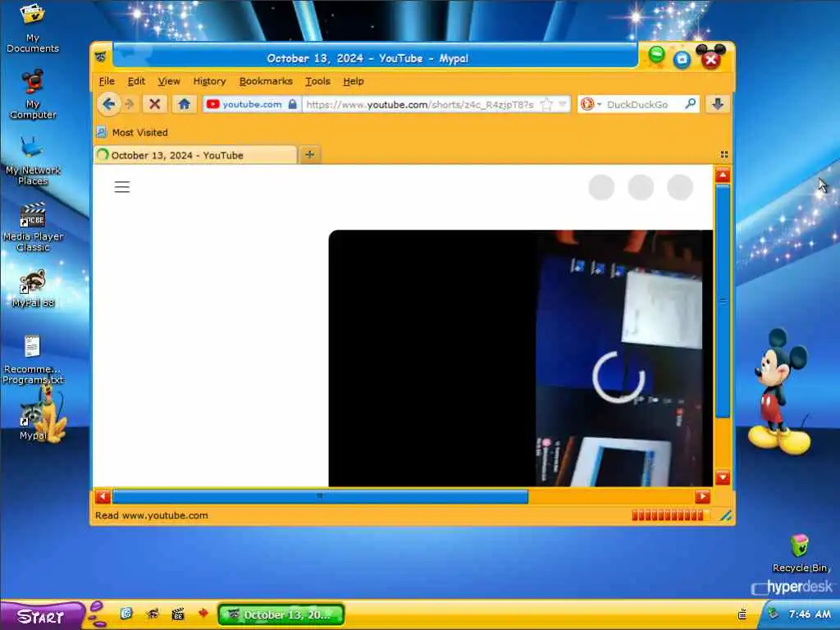The width and height of the screenshot is (840, 630).
Task: Open My Documents desktop icon
Action: 33,28
